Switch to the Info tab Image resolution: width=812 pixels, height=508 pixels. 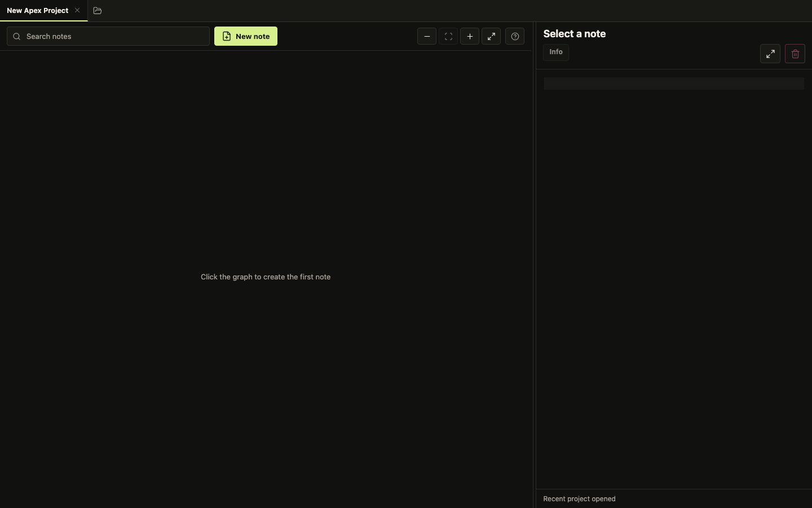[x=556, y=52]
